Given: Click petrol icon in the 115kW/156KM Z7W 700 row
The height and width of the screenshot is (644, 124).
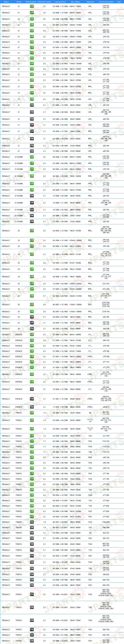Looking at the screenshot, I should 32,312.
